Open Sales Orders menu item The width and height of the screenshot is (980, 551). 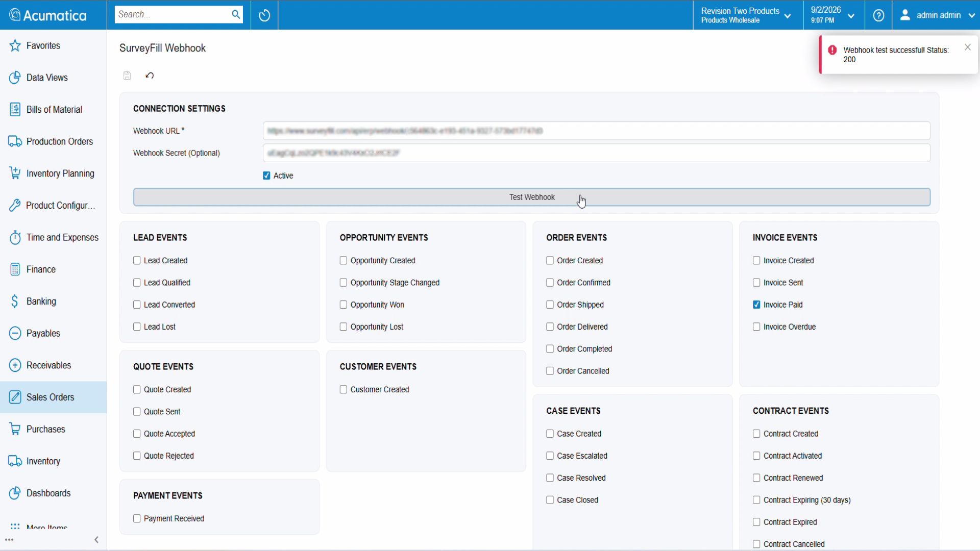pyautogui.click(x=54, y=397)
